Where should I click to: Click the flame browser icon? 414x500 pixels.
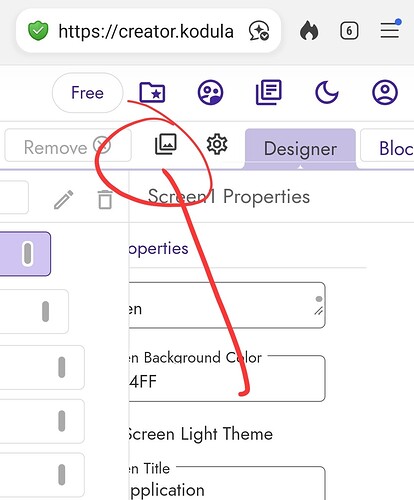click(x=309, y=31)
